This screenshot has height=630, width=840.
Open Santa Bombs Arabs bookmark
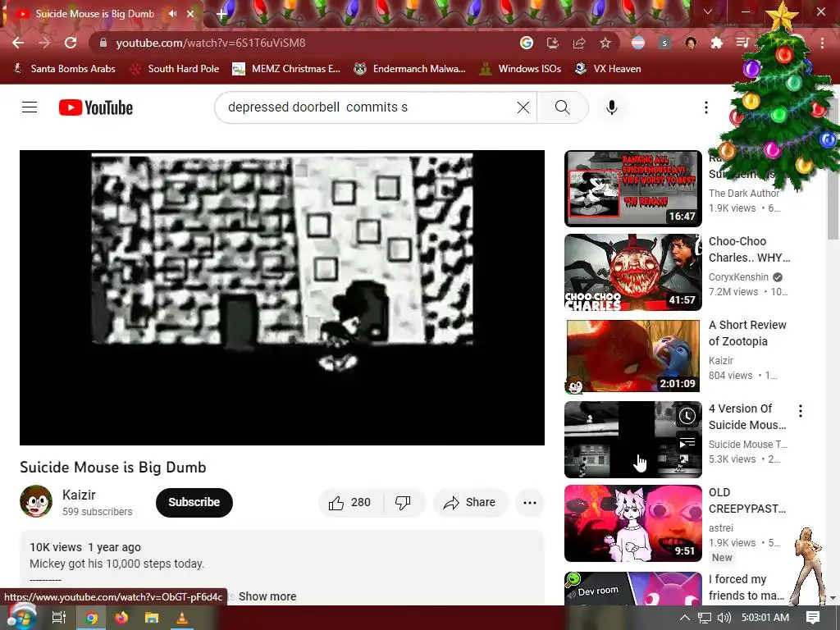(x=64, y=69)
